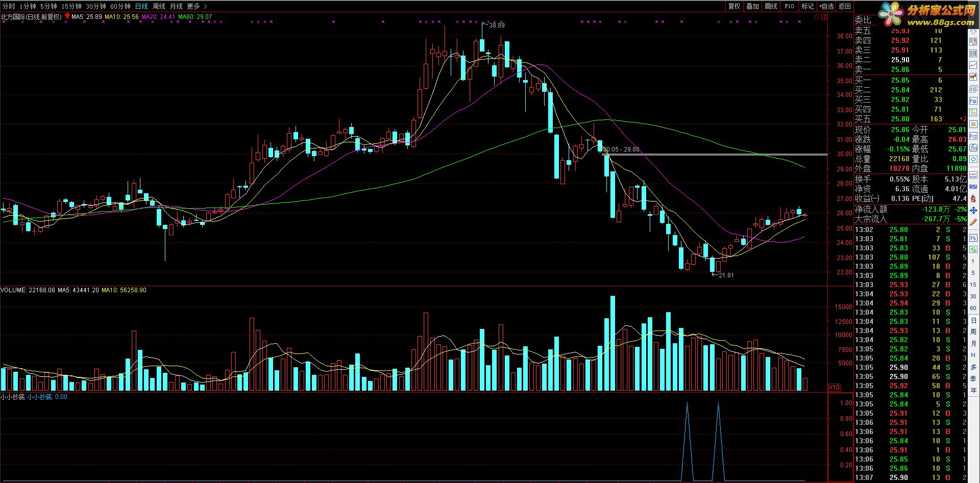980x483 pixels.
Task: Select the 30 minute sidebar period
Action: pos(973,296)
